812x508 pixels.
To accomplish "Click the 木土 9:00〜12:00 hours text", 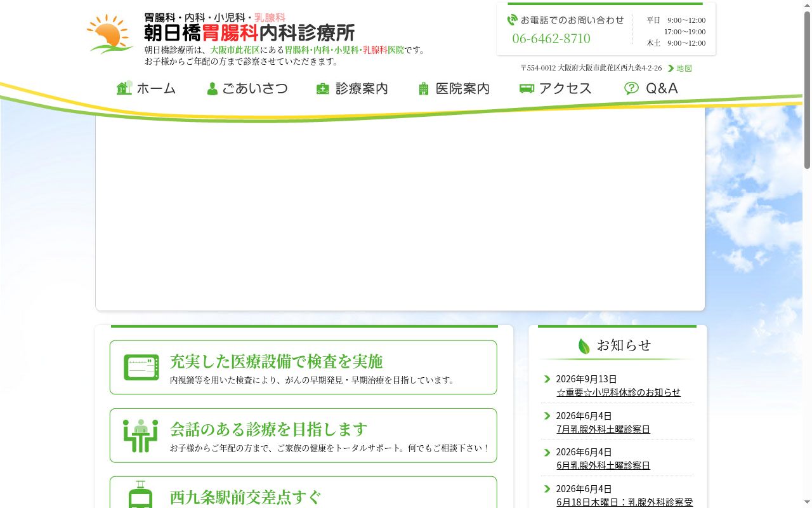I will pyautogui.click(x=676, y=43).
